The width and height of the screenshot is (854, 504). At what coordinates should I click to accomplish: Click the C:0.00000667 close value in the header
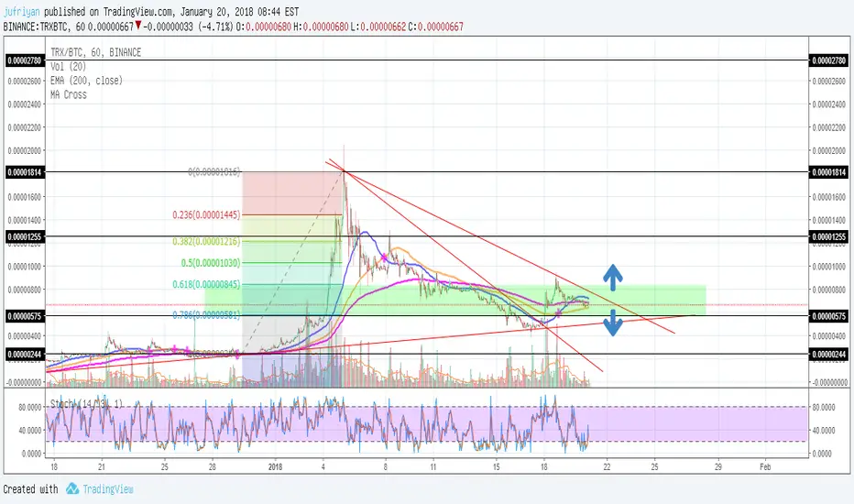click(436, 27)
